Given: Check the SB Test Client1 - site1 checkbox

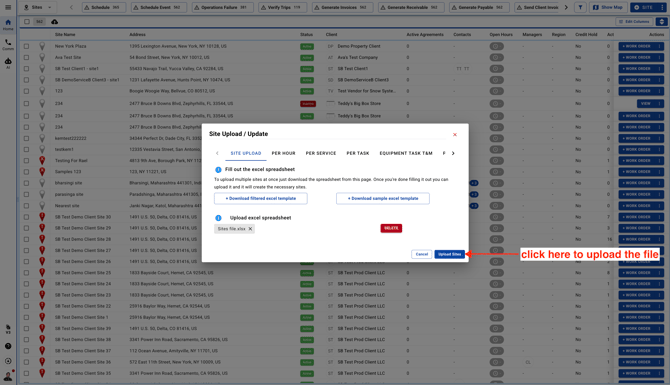Looking at the screenshot, I should (26, 68).
